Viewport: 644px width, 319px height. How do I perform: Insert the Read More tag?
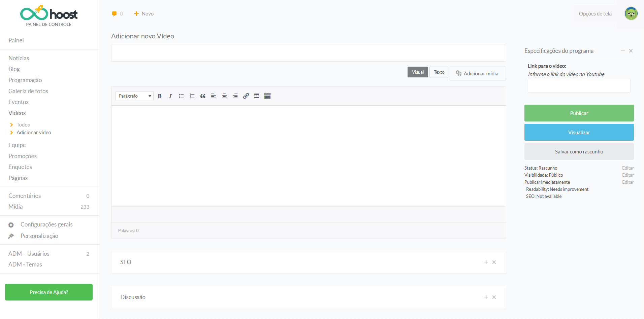[257, 96]
